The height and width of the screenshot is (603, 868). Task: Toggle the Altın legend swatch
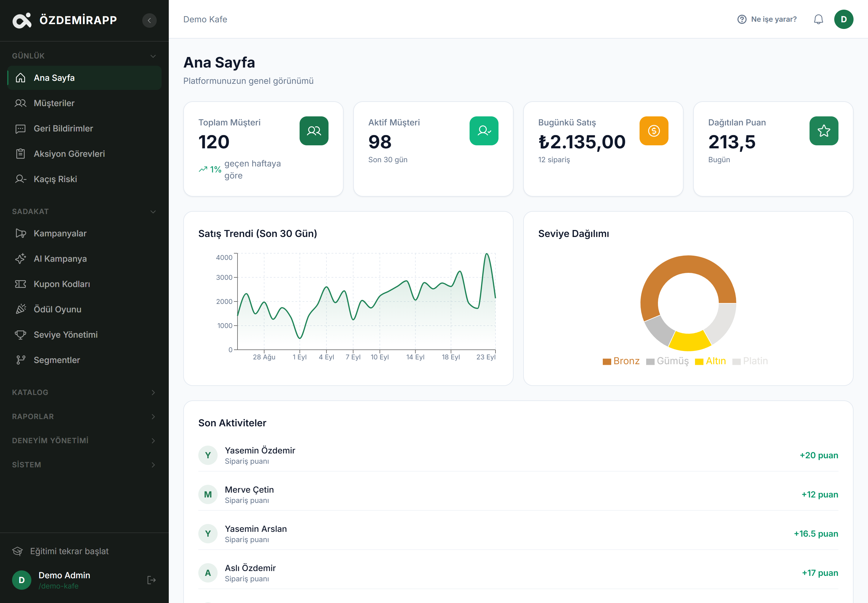699,361
